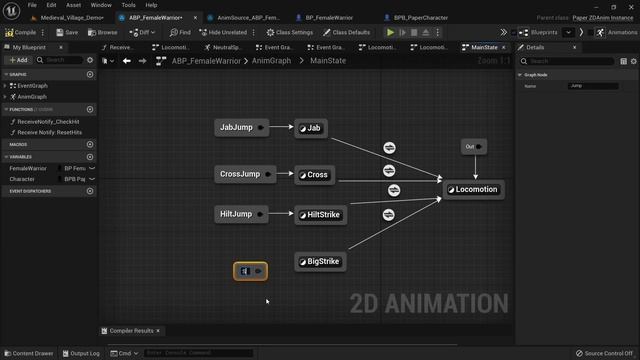Click My Blueprint search field
Screen dimensions: 640x360
[x=60, y=60]
